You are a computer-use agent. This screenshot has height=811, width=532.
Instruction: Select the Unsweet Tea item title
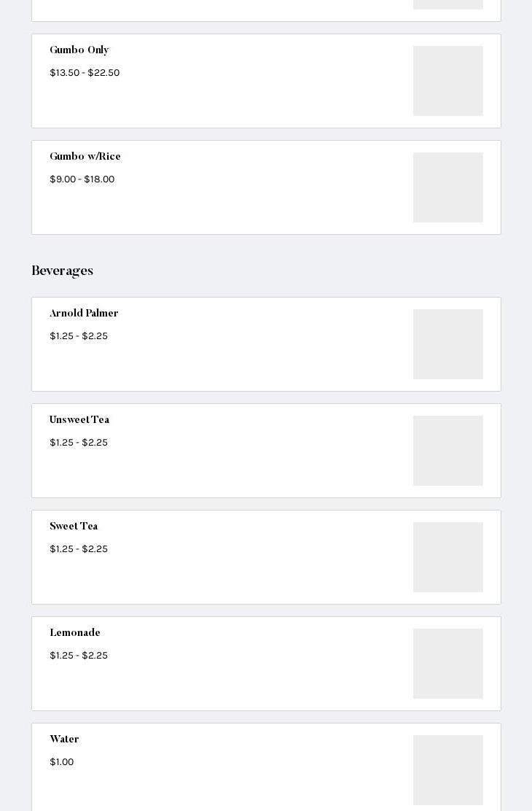click(x=79, y=420)
